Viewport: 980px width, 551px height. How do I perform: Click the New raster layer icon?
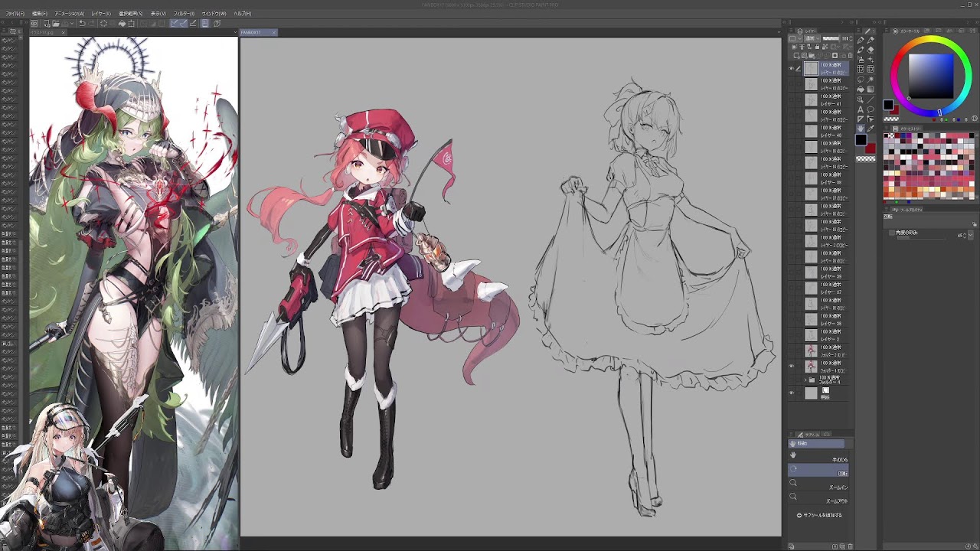click(x=797, y=56)
